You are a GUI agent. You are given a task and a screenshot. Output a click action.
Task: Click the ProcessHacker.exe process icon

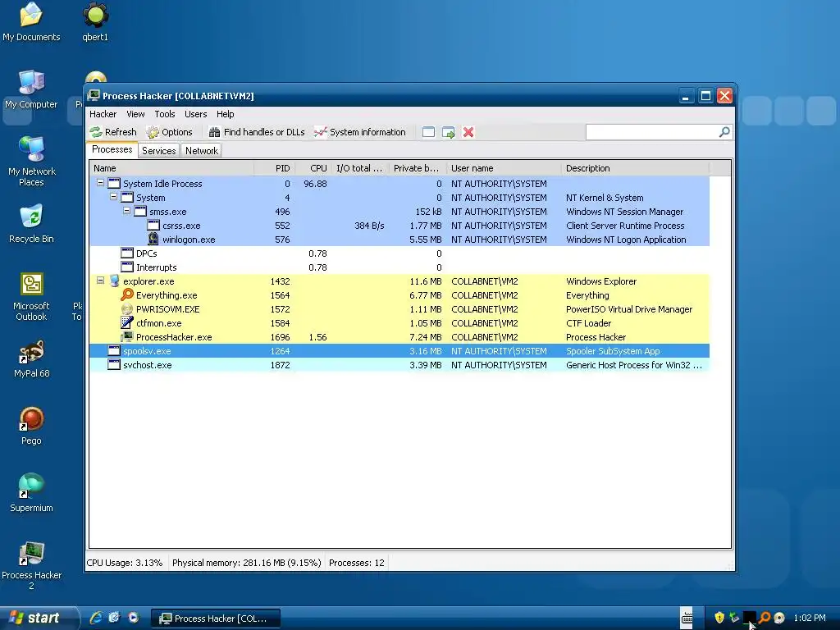[x=127, y=336]
